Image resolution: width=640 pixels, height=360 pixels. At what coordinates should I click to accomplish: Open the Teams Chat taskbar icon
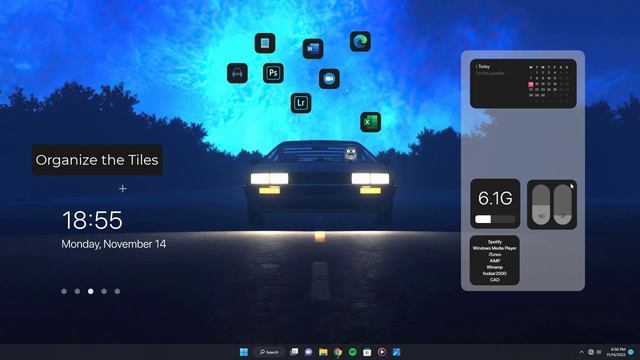(x=309, y=352)
